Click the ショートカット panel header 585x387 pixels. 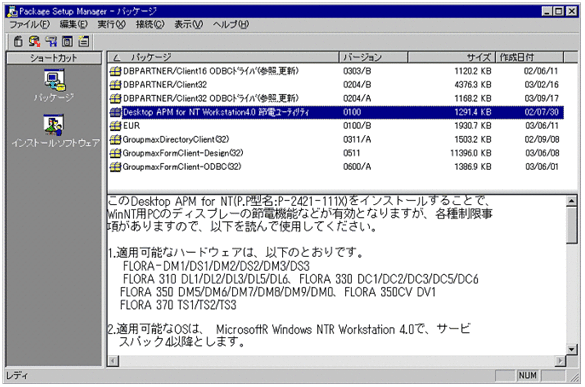coord(54,58)
